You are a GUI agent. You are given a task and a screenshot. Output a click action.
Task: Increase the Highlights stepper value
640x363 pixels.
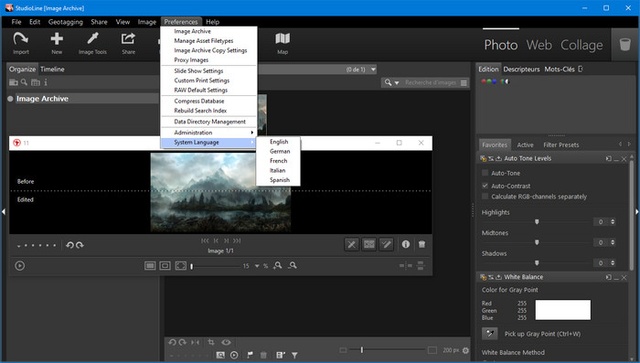612,220
